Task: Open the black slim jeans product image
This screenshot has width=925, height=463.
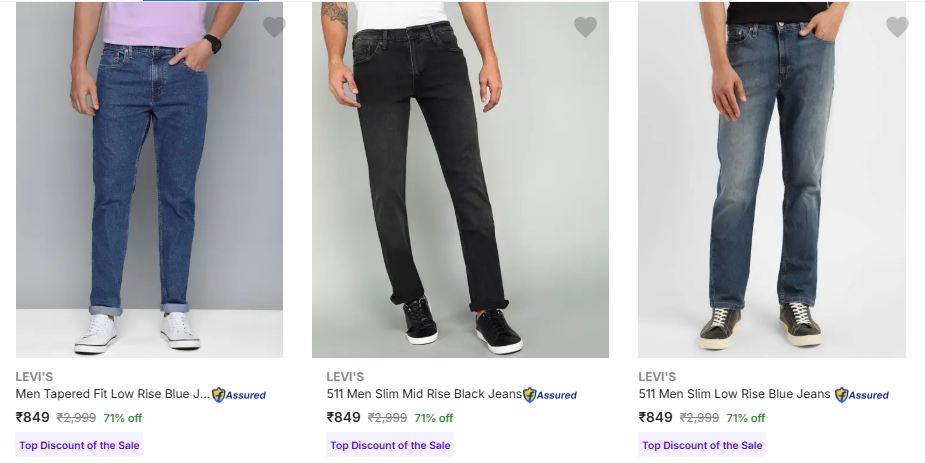Action: pos(460,180)
